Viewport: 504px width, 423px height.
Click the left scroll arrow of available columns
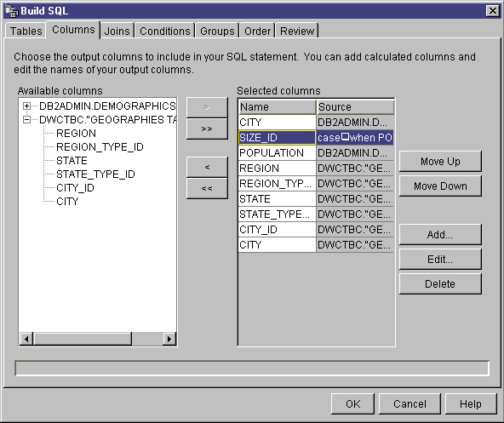tap(26, 339)
